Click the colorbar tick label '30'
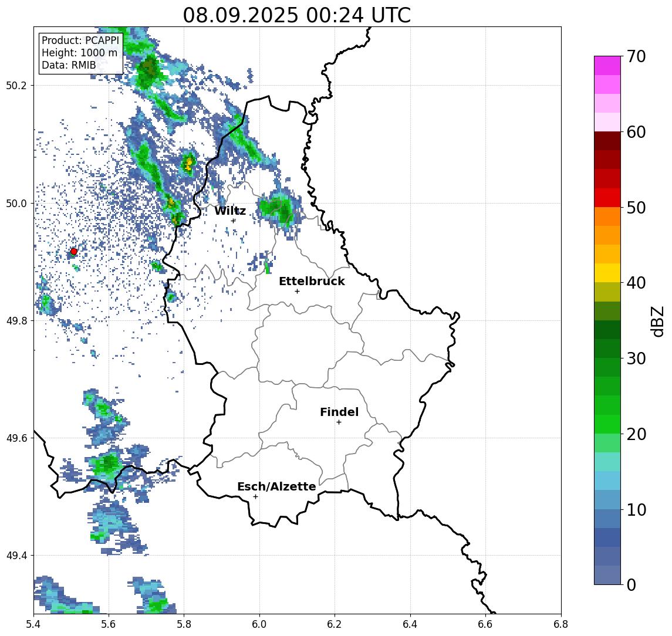 636,358
